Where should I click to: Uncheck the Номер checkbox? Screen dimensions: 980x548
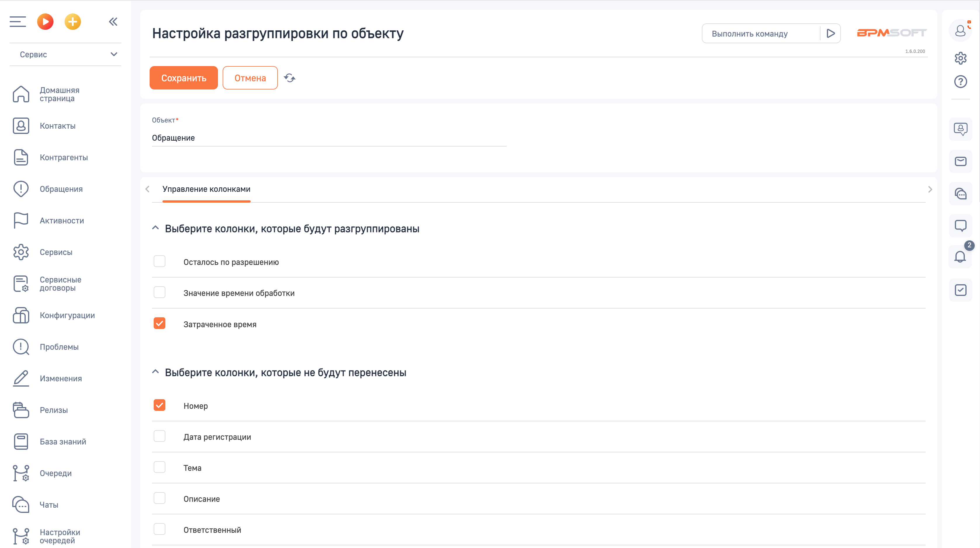pyautogui.click(x=160, y=406)
